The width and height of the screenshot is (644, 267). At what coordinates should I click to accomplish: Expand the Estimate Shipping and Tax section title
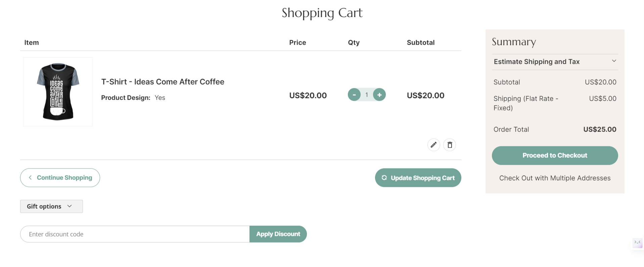tap(537, 62)
